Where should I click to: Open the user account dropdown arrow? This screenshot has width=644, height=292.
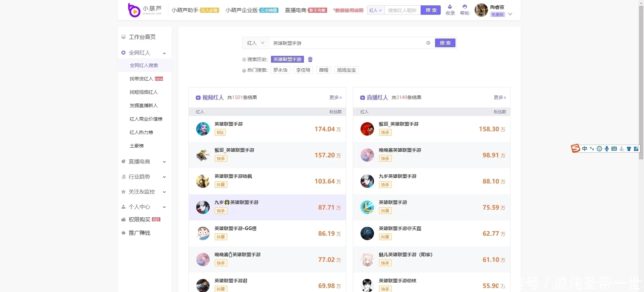click(510, 14)
